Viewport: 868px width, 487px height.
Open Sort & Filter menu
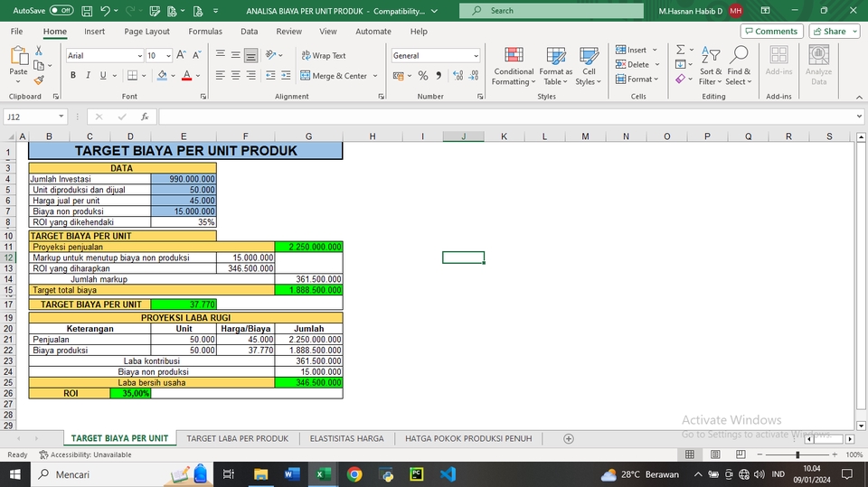(711, 67)
